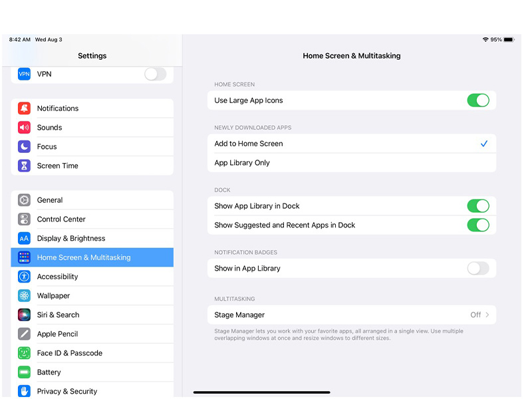Open Screen Time settings
The width and height of the screenshot is (532, 399).
click(92, 166)
